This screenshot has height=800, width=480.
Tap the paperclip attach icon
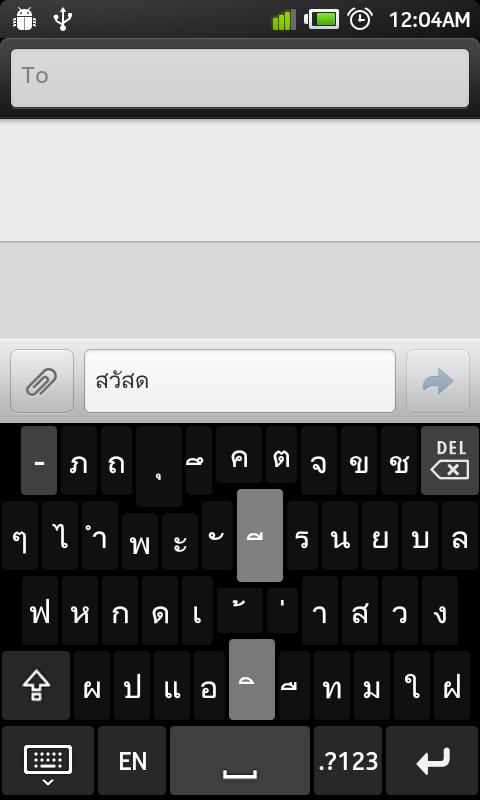pyautogui.click(x=42, y=381)
